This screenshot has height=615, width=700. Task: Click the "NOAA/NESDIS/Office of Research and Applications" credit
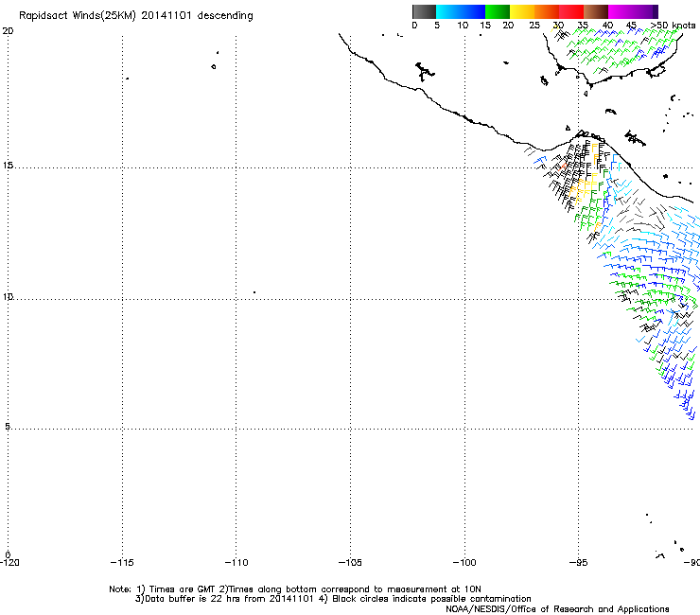557,609
